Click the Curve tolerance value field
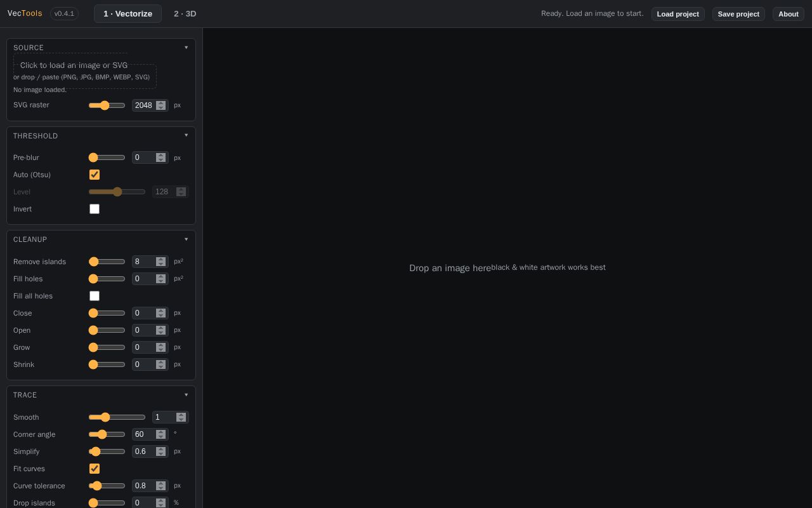Image resolution: width=812 pixels, height=508 pixels. pyautogui.click(x=150, y=486)
